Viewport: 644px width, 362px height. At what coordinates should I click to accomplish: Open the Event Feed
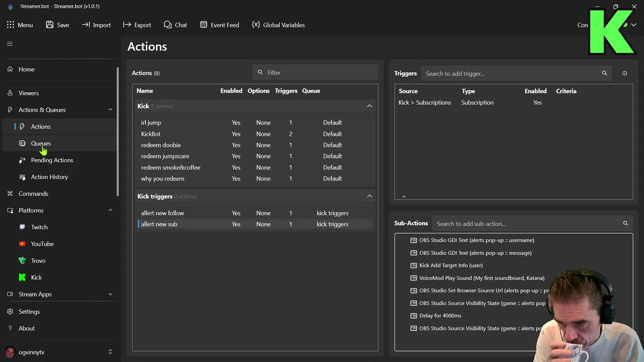(x=219, y=25)
